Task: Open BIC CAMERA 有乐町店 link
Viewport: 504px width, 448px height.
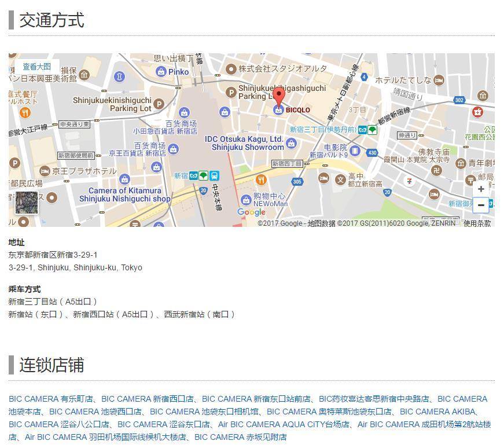Action: 51,399
